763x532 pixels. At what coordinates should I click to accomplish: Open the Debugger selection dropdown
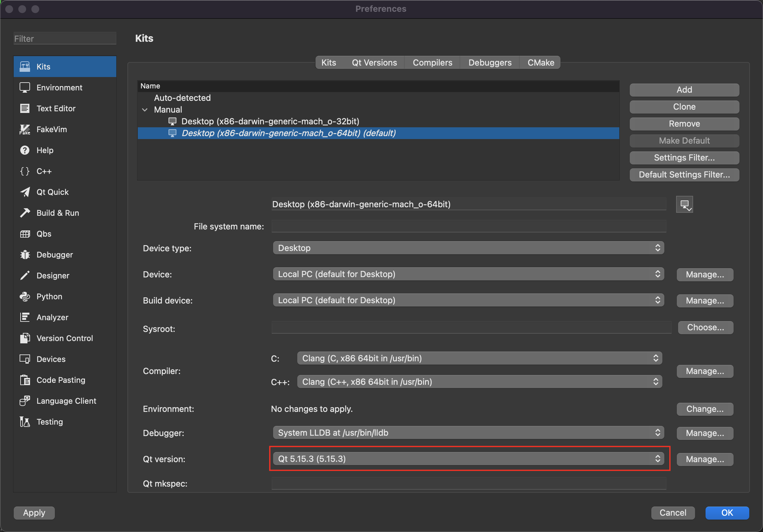click(x=468, y=433)
